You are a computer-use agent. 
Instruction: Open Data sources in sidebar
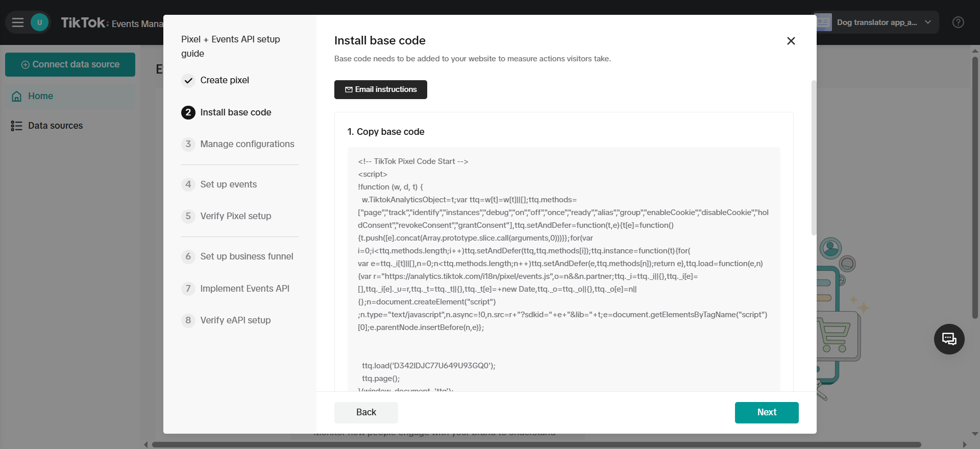pyautogui.click(x=70, y=126)
